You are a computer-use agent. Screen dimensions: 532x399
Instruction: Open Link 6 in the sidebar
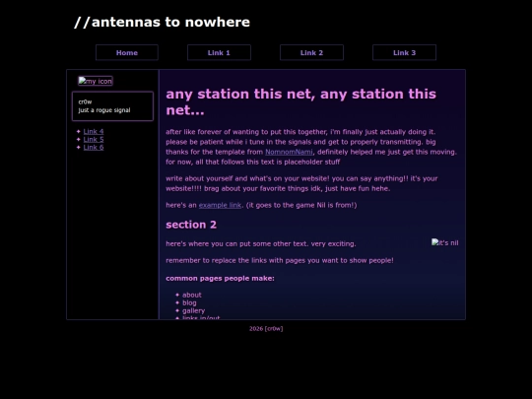click(x=94, y=147)
